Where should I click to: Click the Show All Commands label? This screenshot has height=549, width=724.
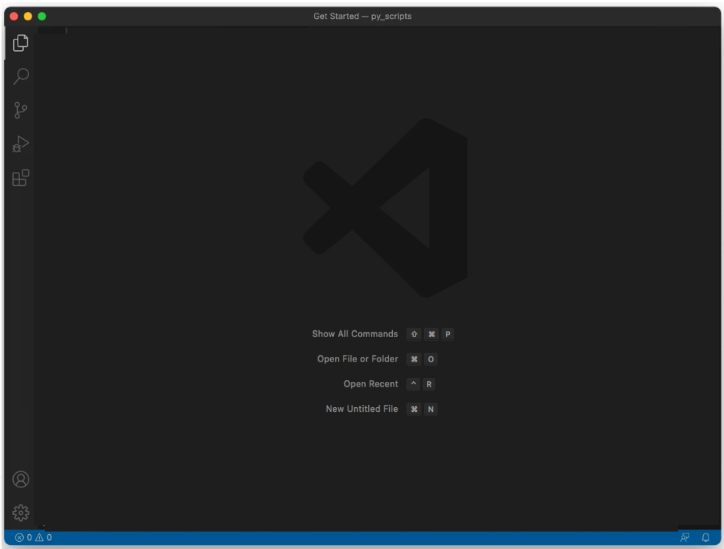354,334
